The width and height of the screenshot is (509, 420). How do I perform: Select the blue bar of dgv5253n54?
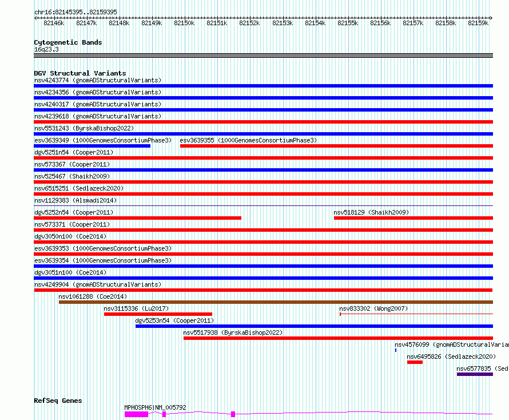314,327
